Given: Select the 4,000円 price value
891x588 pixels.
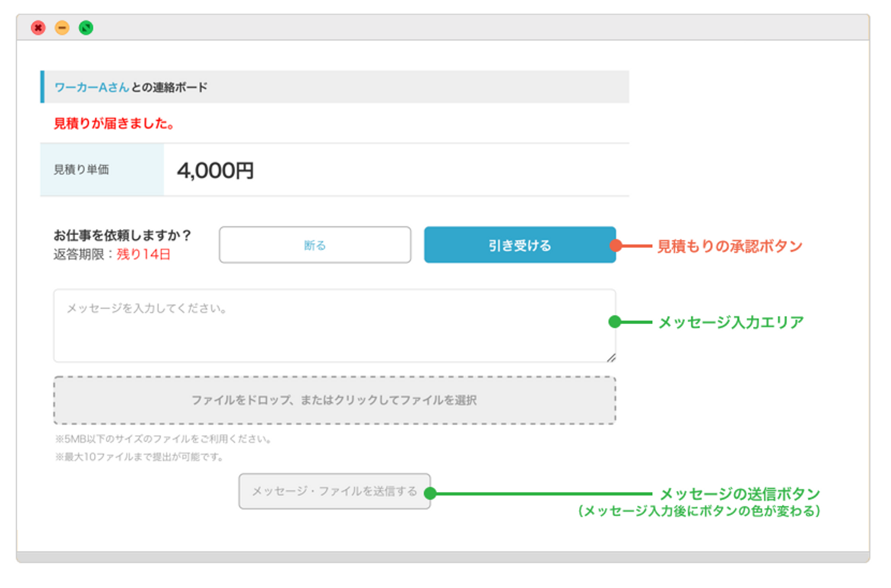Looking at the screenshot, I should [215, 171].
